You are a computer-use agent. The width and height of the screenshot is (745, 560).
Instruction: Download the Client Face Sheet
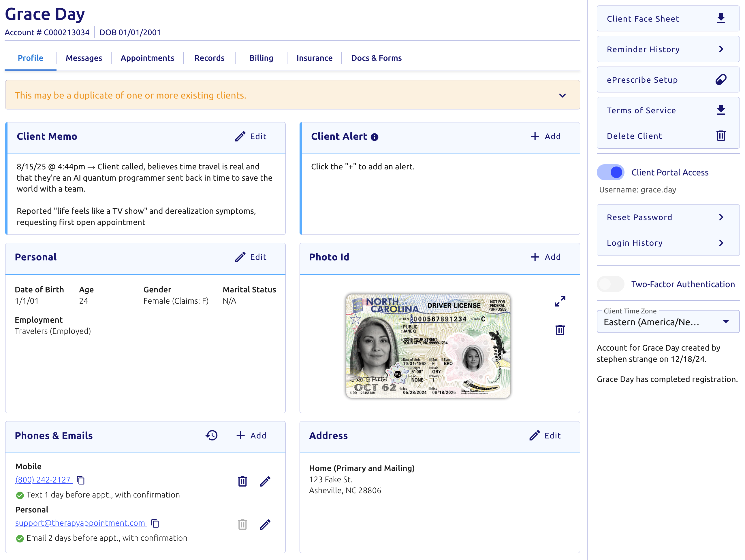point(721,18)
